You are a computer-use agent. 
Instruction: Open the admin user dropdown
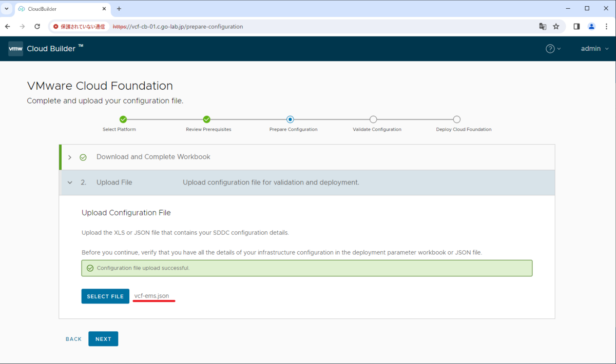click(594, 49)
